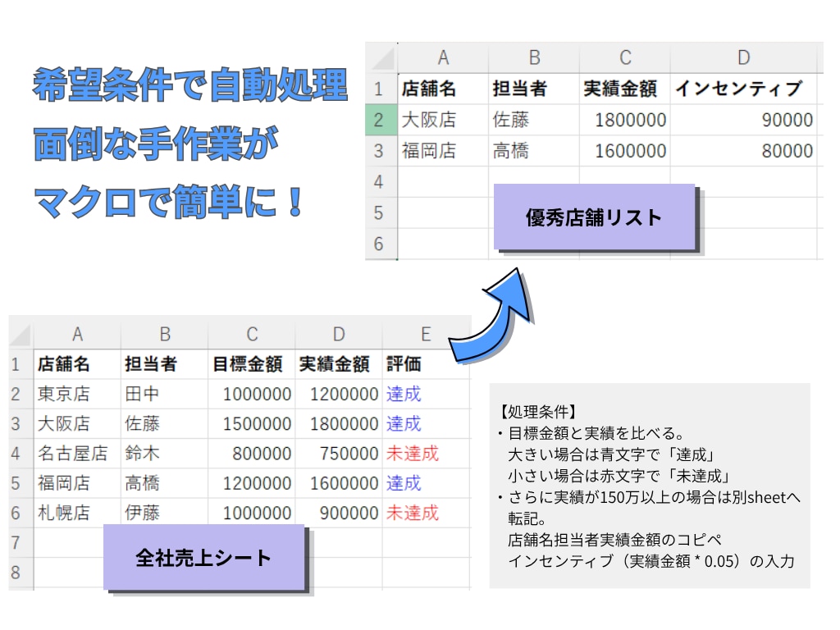Select all cells via corner in 優秀店舗リスト sheet
This screenshot has height=630, width=840.
tap(382, 58)
